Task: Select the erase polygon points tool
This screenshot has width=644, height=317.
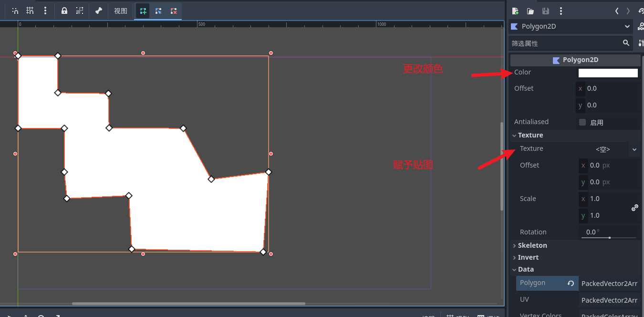Action: (174, 11)
